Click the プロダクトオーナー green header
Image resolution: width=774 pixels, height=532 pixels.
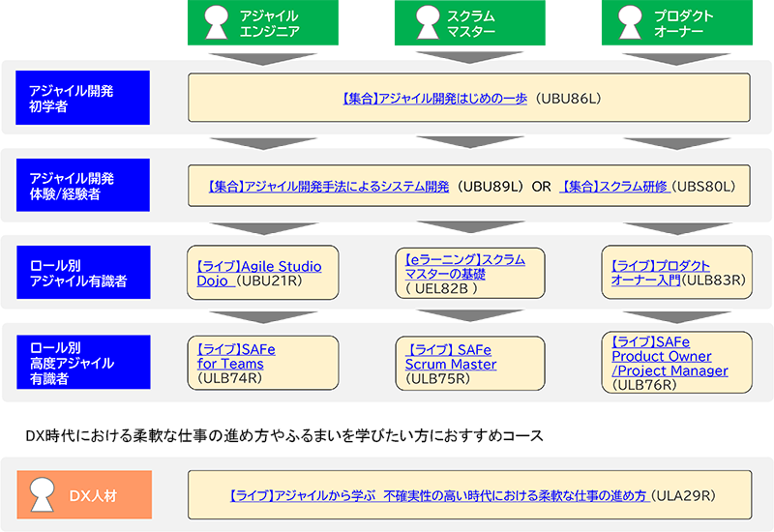[x=676, y=22]
